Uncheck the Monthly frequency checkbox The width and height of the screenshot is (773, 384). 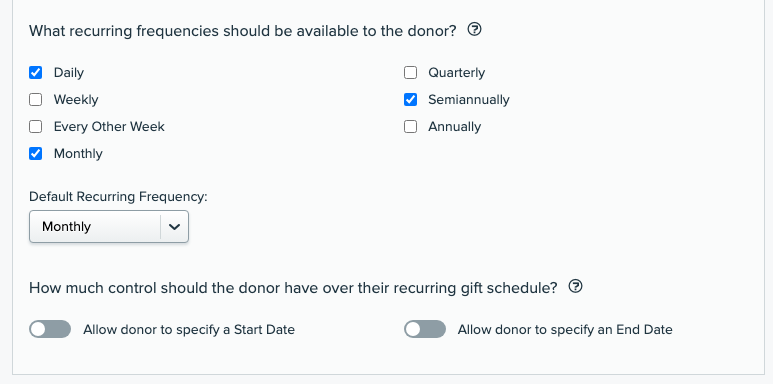click(x=35, y=153)
